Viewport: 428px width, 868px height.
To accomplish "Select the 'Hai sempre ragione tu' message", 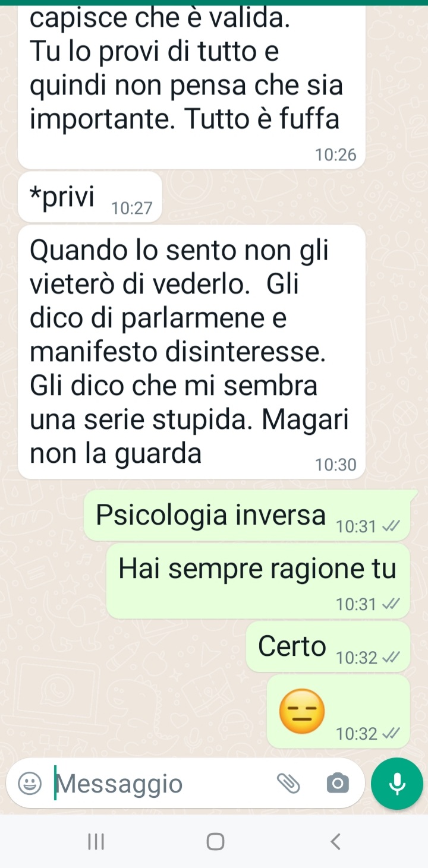I will (258, 580).
